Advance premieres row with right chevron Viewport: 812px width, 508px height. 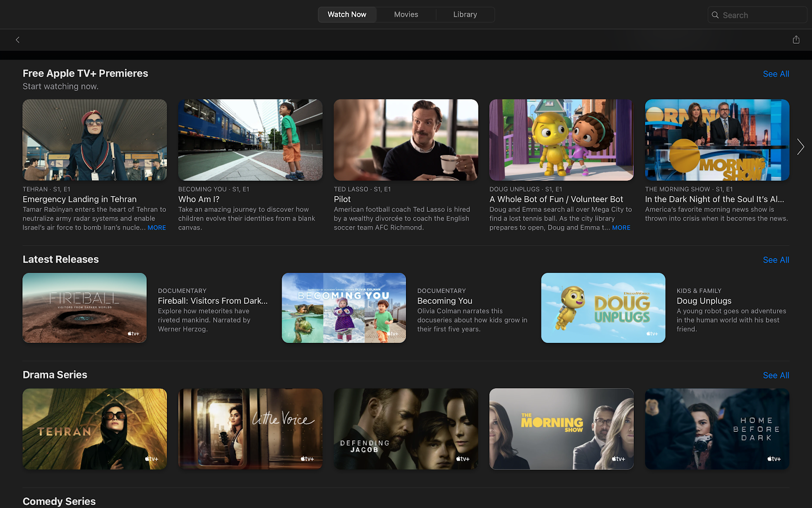(x=800, y=146)
